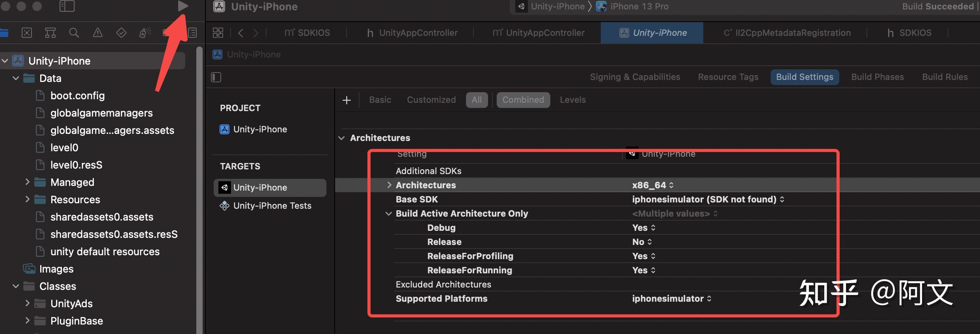Go forward with the right arrow

pos(256,33)
